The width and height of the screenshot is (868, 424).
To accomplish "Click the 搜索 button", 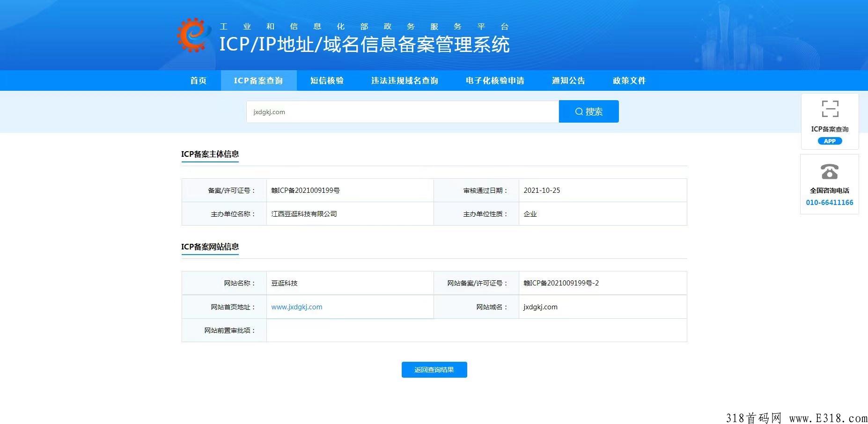I will [588, 111].
